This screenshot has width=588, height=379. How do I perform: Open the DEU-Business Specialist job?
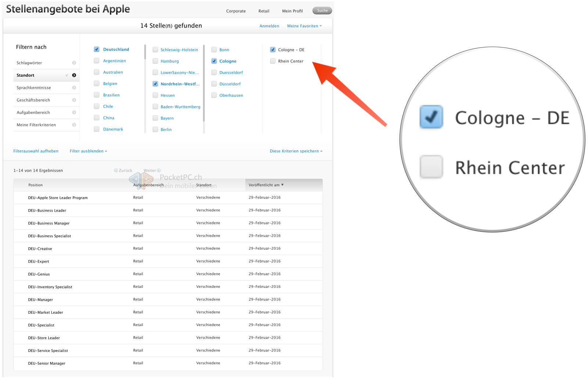tap(50, 236)
